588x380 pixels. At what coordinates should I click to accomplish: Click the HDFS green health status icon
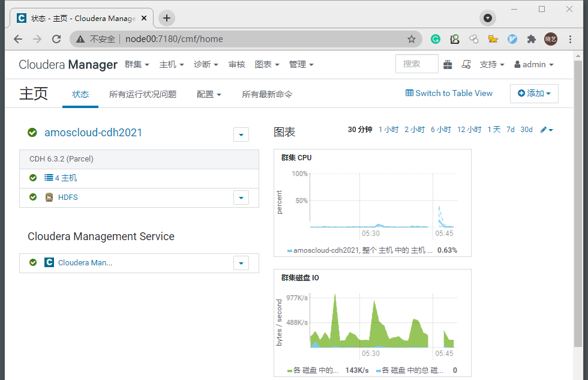33,197
